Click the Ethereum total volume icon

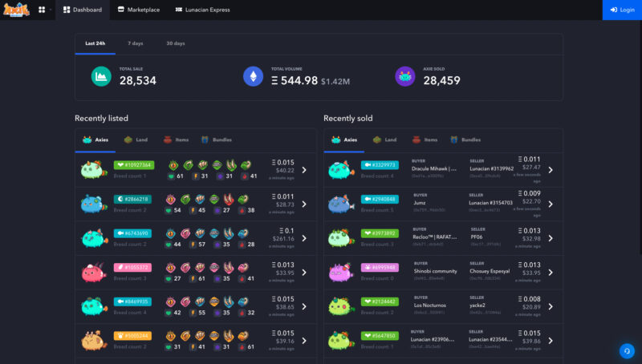pos(253,77)
